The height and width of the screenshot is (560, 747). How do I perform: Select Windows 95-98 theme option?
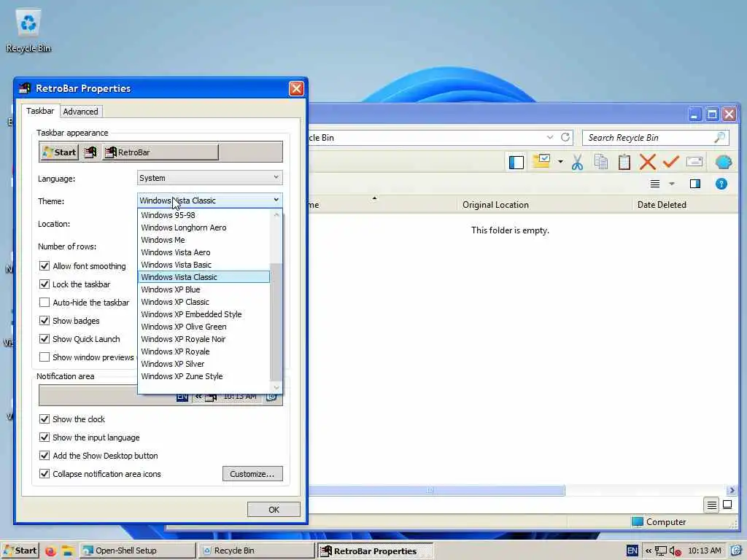click(204, 215)
